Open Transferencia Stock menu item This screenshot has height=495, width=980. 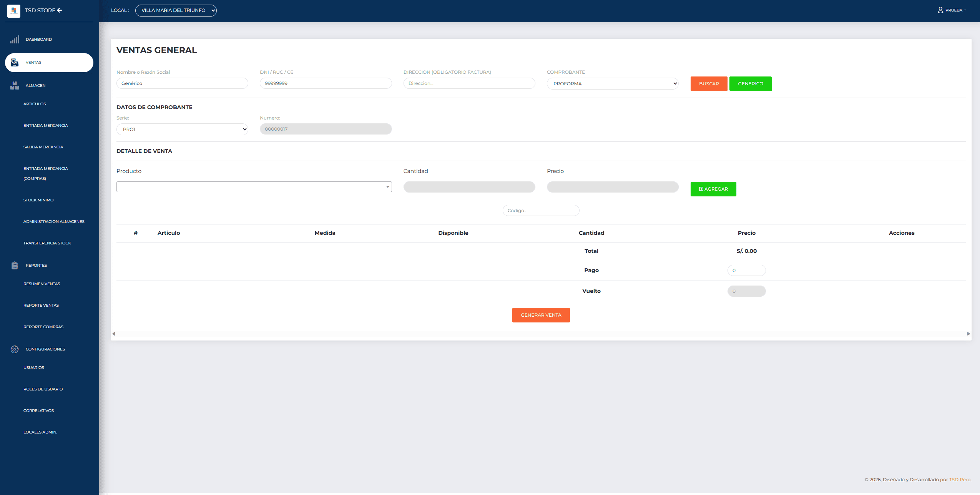tap(47, 243)
